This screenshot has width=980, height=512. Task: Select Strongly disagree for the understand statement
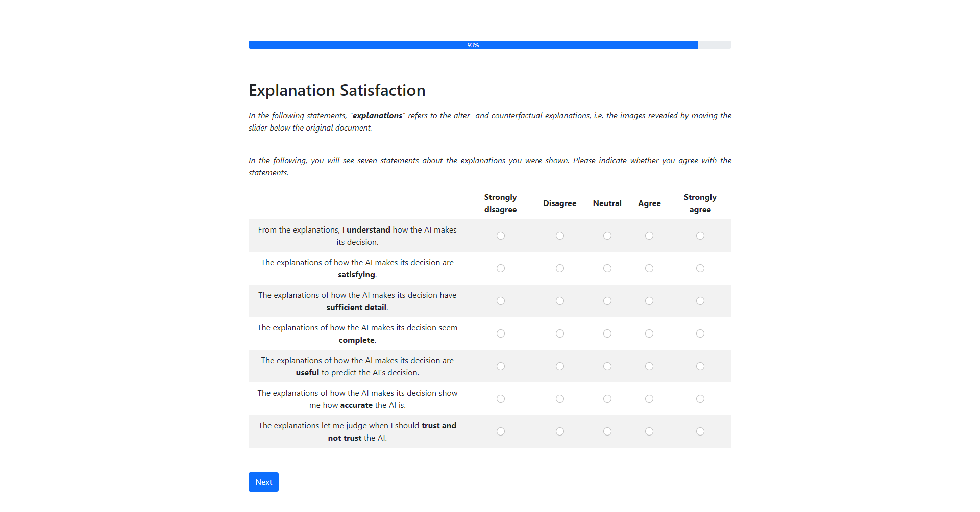pyautogui.click(x=500, y=236)
